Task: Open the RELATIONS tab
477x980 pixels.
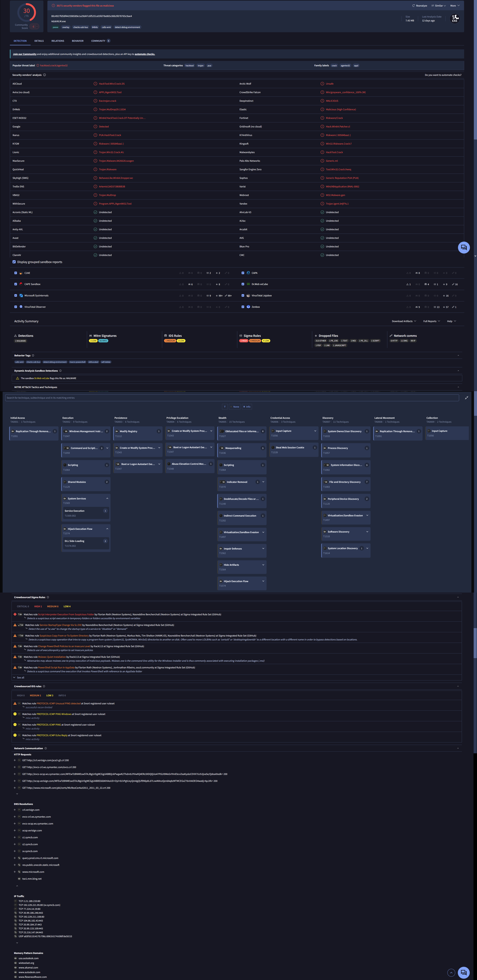Action: [x=58, y=41]
